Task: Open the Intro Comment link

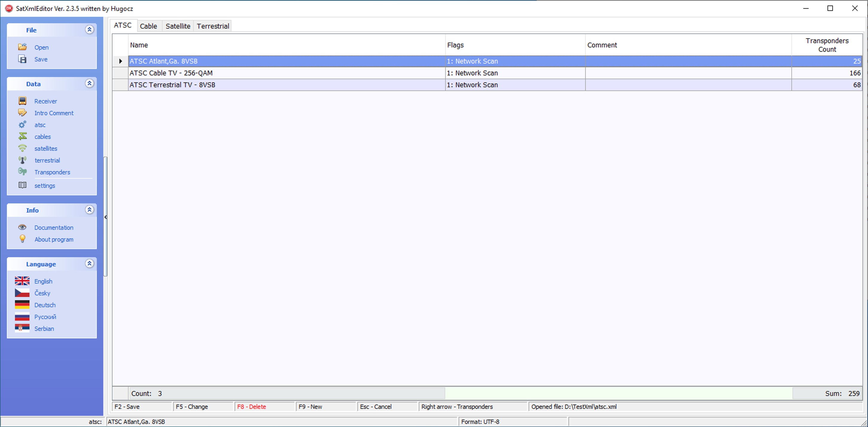Action: (x=54, y=113)
